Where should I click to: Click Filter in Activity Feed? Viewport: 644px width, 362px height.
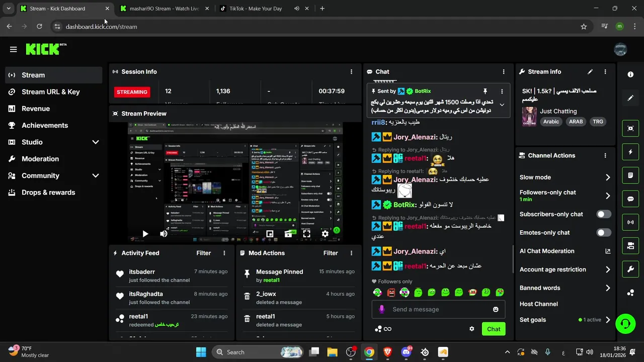click(204, 253)
